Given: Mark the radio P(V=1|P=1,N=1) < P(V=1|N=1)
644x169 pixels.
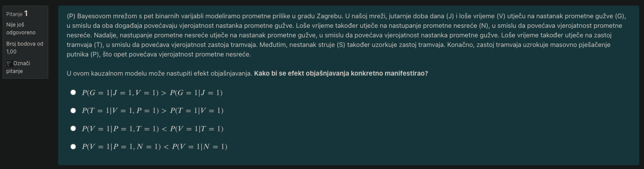Looking at the screenshot, I should 73,147.
